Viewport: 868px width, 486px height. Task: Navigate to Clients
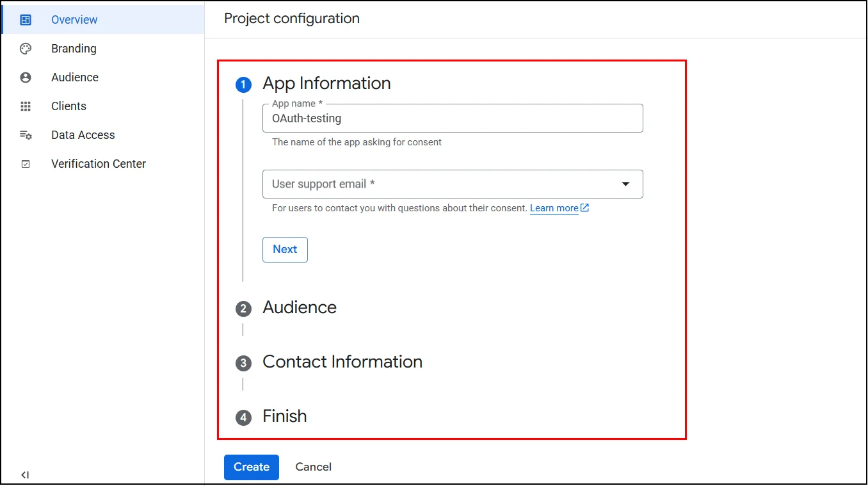[102, 106]
